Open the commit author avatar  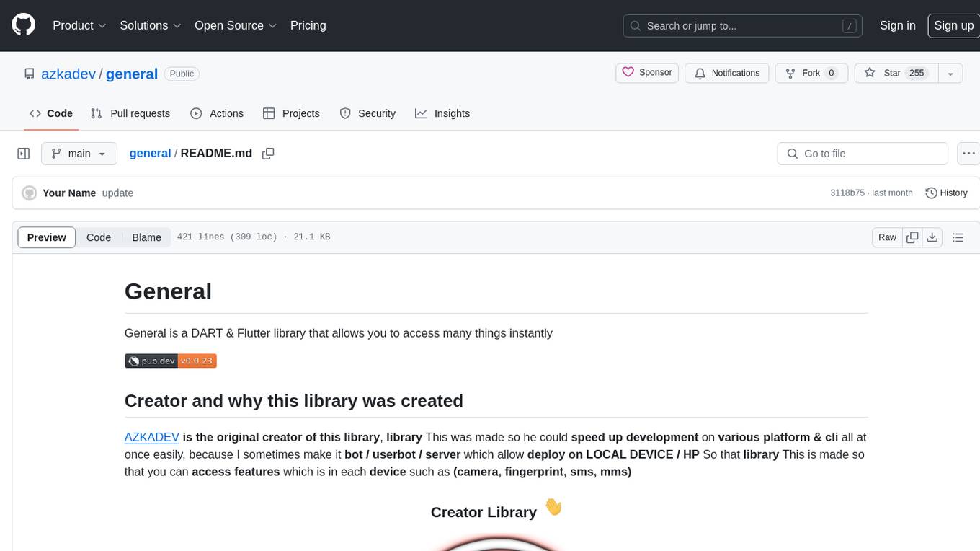click(x=30, y=193)
